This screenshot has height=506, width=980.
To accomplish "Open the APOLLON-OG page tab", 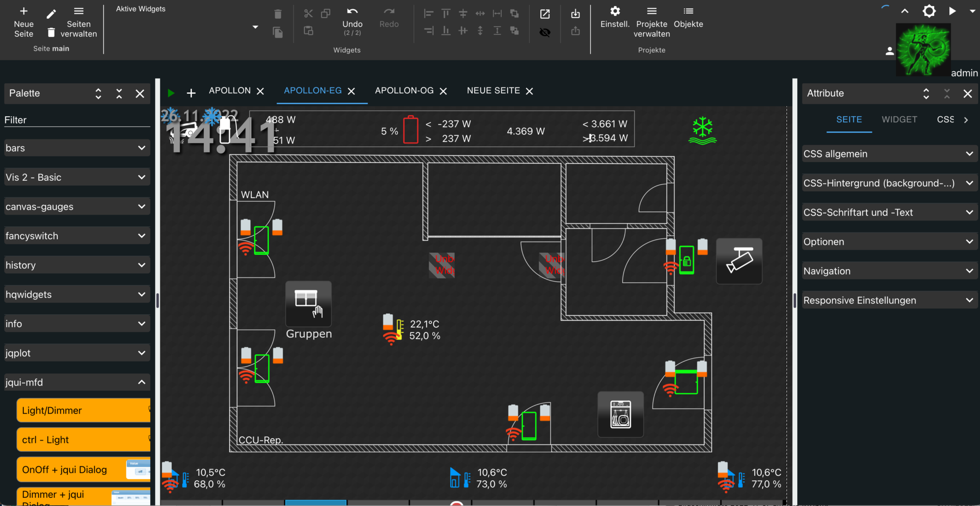I will pos(404,90).
